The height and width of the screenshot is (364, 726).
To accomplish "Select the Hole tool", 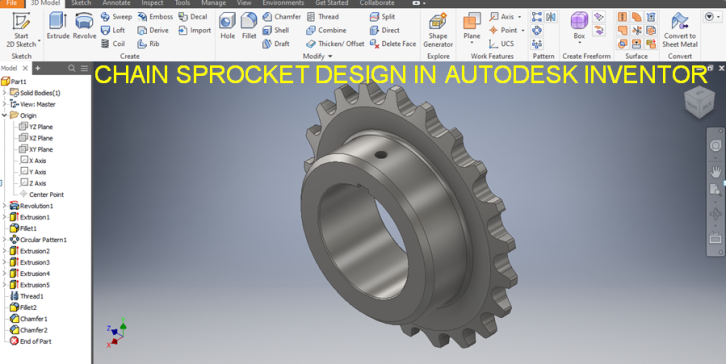I will pos(227,26).
